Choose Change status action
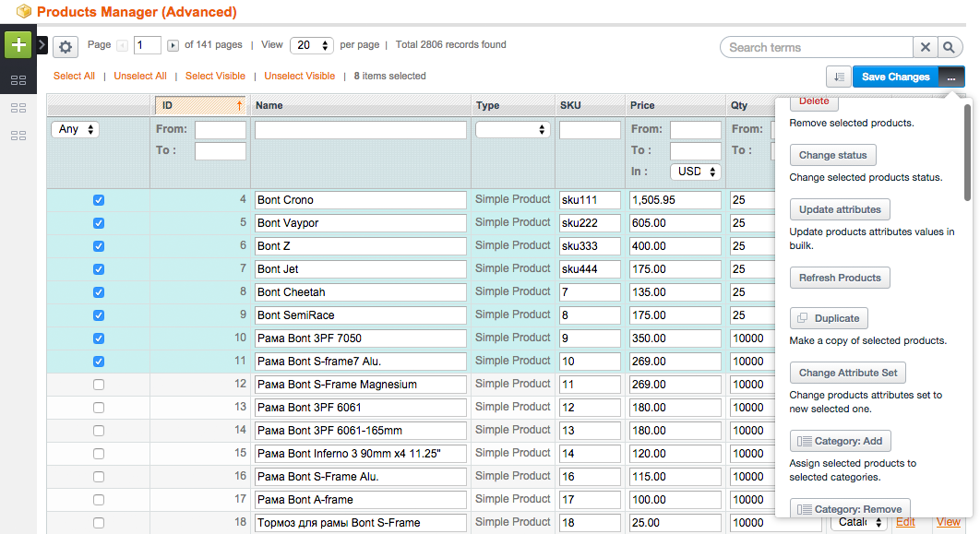 point(832,155)
